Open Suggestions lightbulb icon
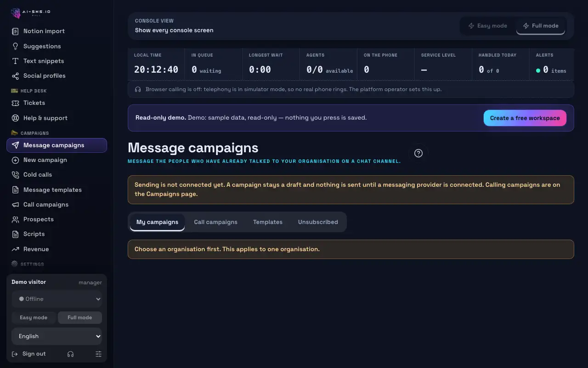588x368 pixels. click(16, 46)
